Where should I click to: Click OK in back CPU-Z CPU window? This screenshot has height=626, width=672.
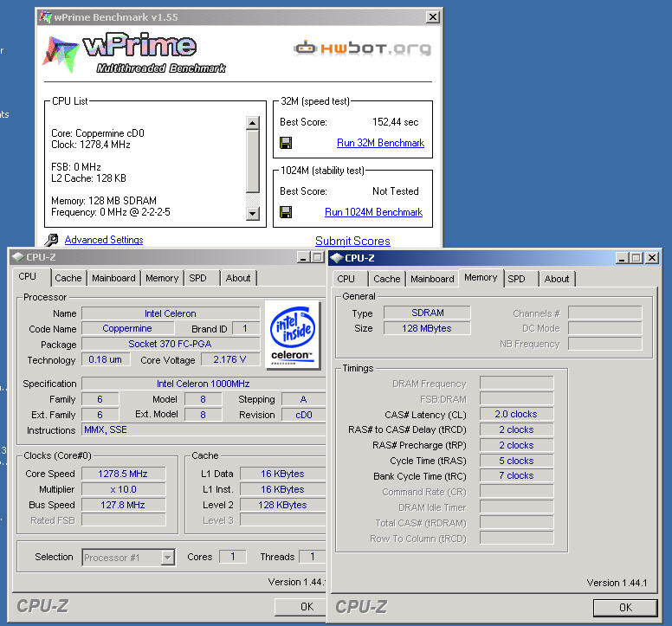click(300, 607)
